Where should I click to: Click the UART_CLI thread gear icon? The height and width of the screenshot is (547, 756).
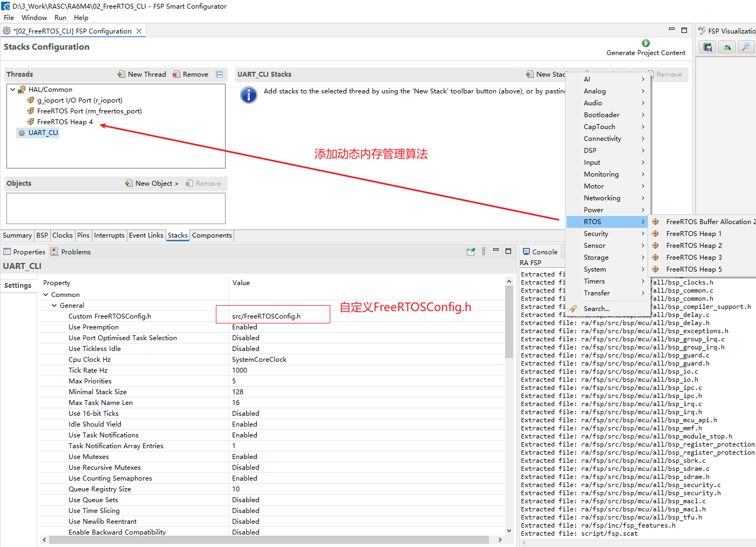[x=22, y=133]
